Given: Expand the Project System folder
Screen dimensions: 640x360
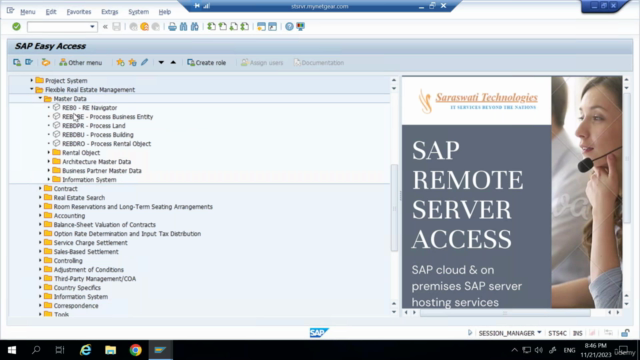Looking at the screenshot, I should point(32,80).
